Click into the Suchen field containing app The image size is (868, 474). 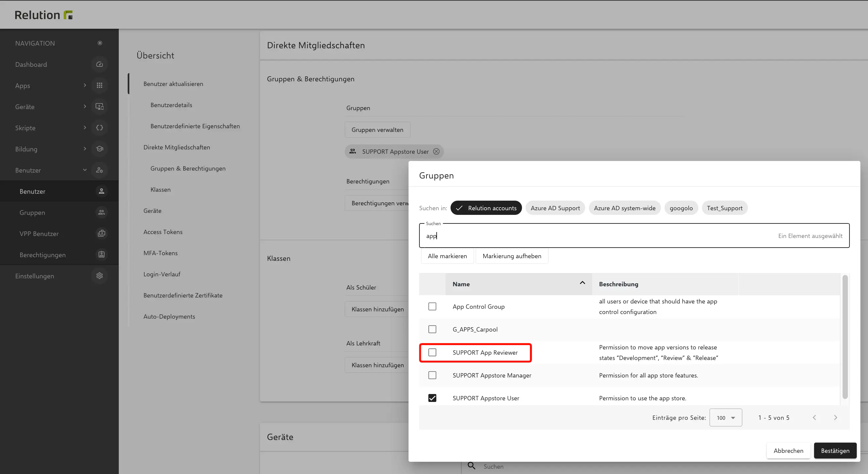pos(634,236)
